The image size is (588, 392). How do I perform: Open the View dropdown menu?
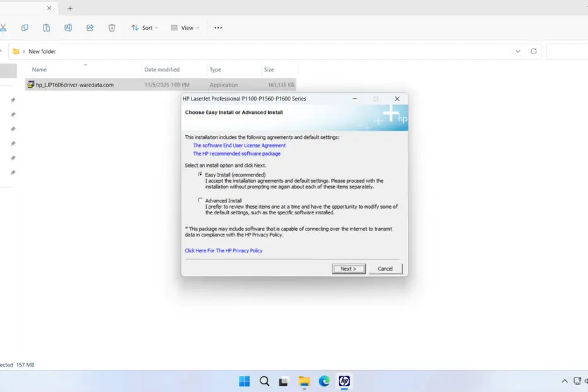[x=184, y=28]
